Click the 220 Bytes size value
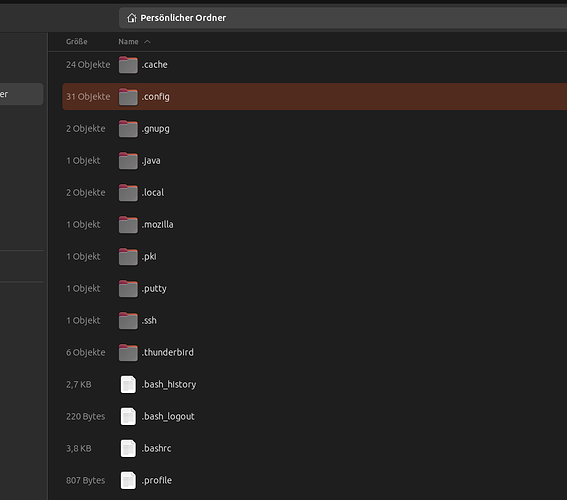This screenshot has width=567, height=500. click(x=85, y=416)
